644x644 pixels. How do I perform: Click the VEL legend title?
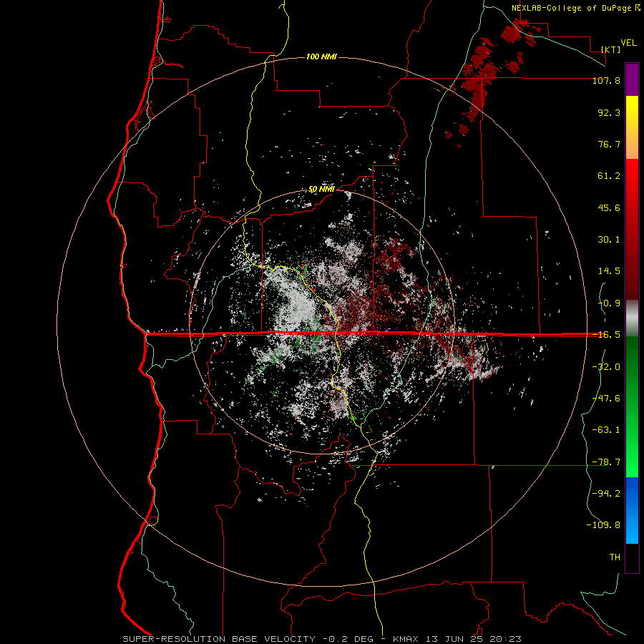click(x=628, y=42)
